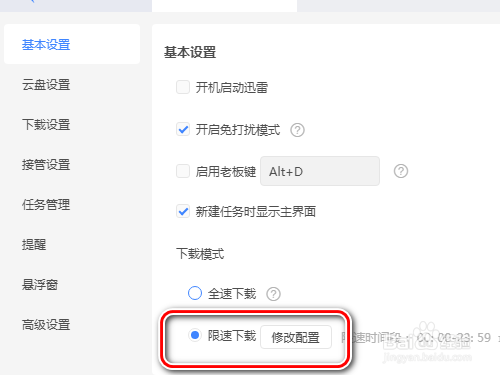This screenshot has width=500, height=375.
Task: Open 高级设置 in sidebar
Action: pos(46,325)
